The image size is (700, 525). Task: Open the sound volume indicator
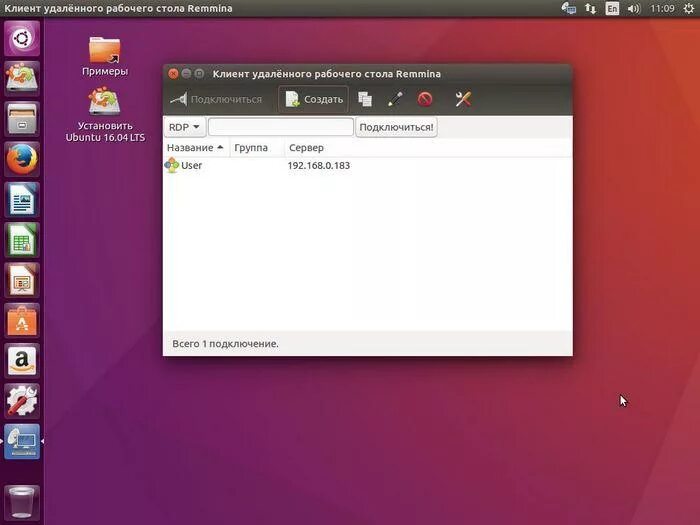coord(633,8)
